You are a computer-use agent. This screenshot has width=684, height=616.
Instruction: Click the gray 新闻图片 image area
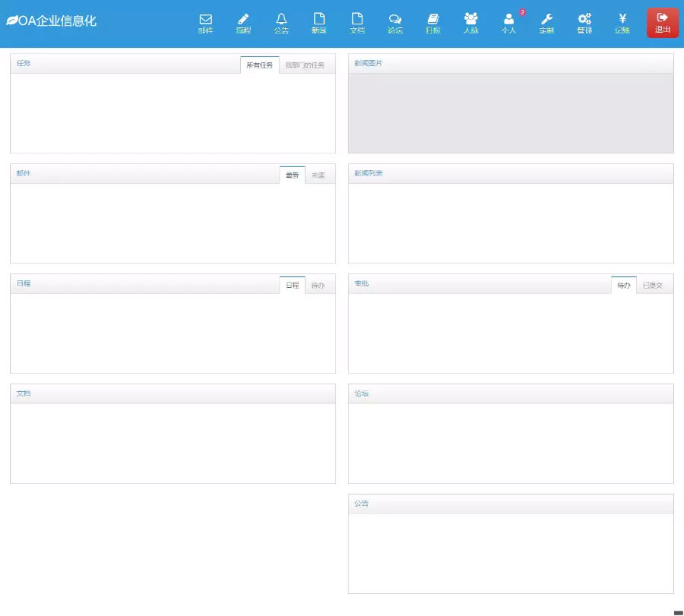511,113
